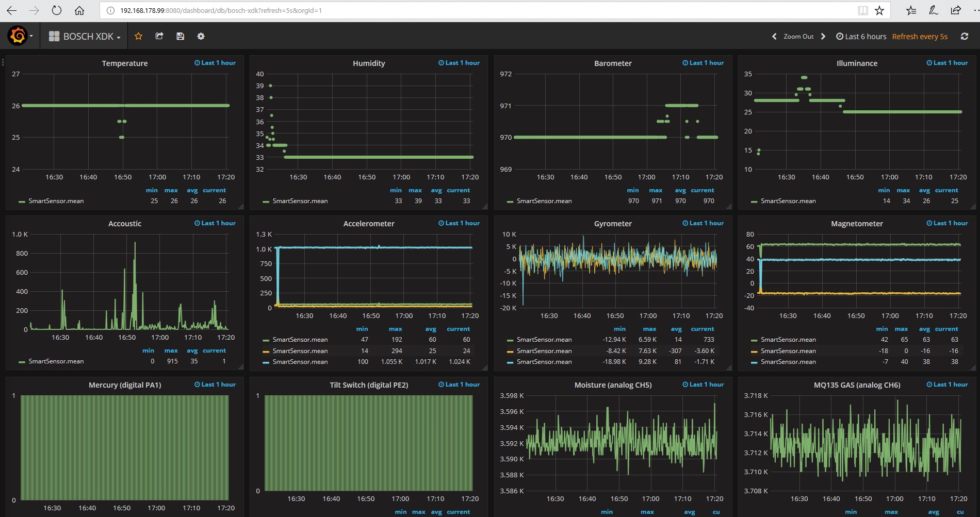Open dashboard settings gear icon
The width and height of the screenshot is (980, 517).
[x=201, y=36]
